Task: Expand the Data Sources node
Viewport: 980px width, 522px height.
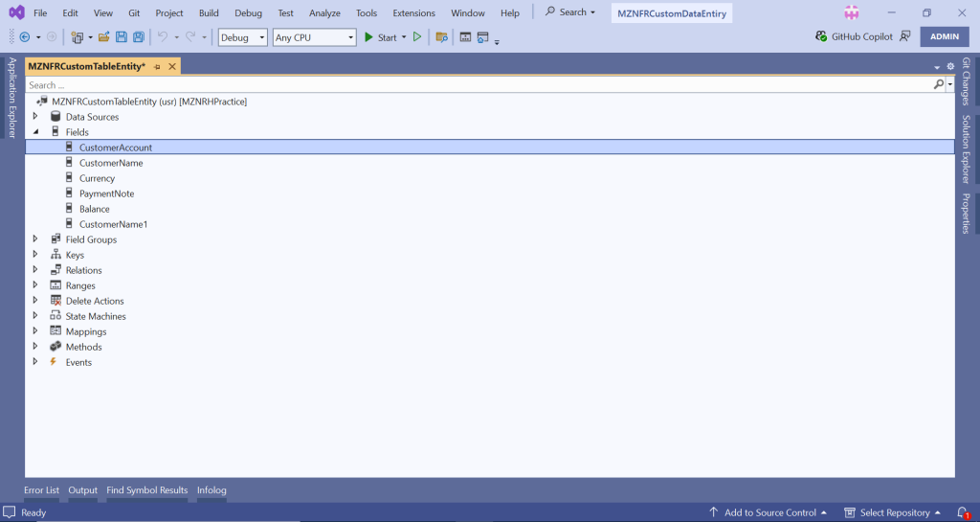Action: pyautogui.click(x=35, y=116)
